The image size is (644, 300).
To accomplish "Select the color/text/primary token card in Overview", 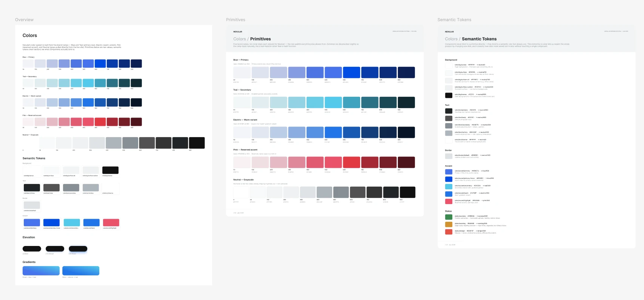I will tap(32, 189).
